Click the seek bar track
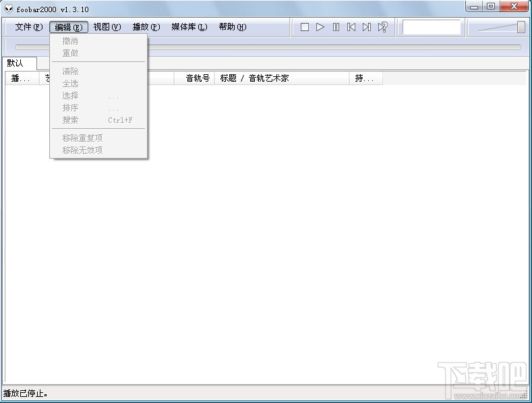The height and width of the screenshot is (403, 532). (268, 47)
